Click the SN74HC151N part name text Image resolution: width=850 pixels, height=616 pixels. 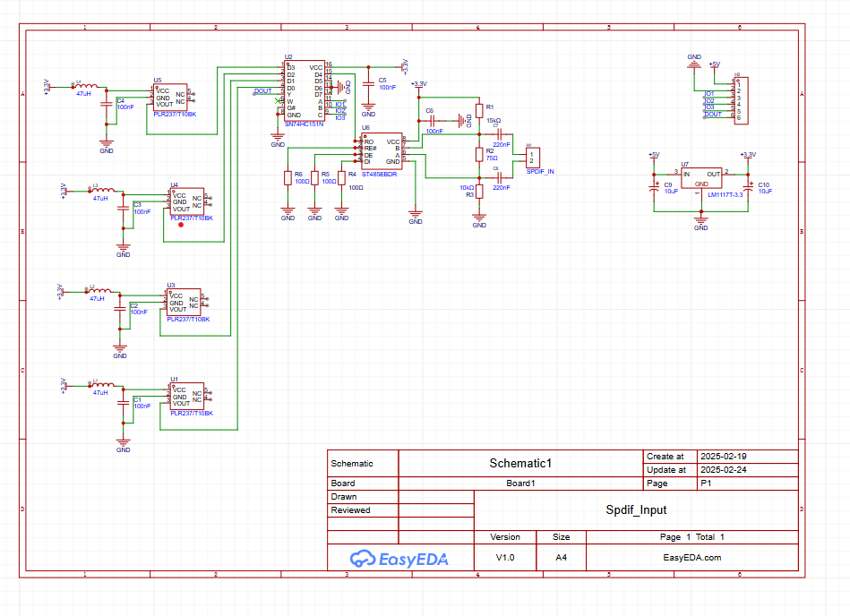coord(304,124)
